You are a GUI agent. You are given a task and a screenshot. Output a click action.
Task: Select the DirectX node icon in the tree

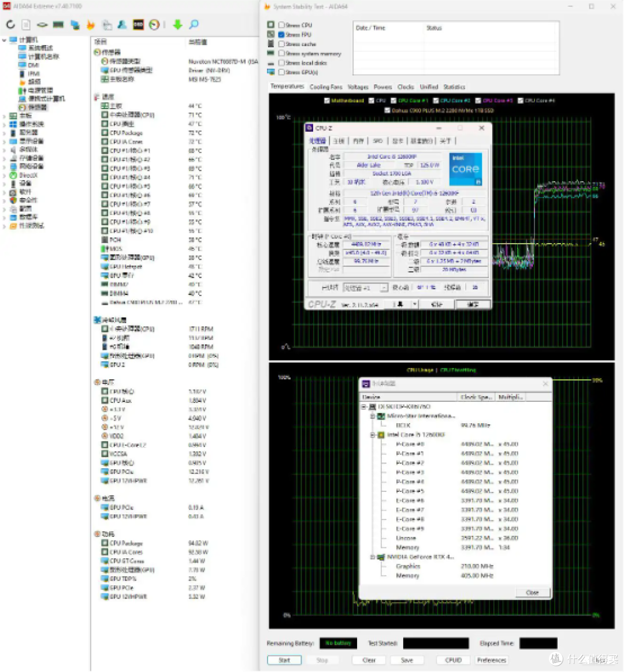coord(13,176)
